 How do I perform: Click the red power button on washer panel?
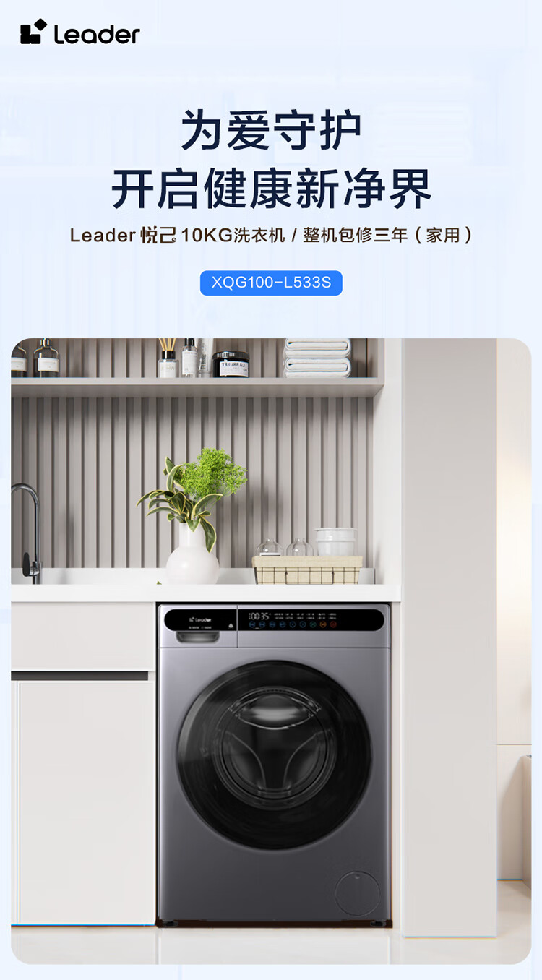pos(333,624)
